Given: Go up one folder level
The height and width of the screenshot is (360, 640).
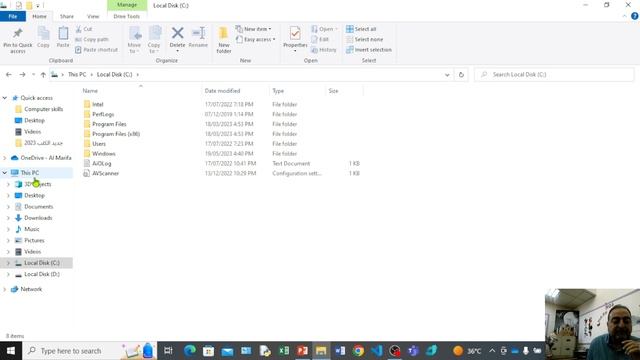Looking at the screenshot, I should pyautogui.click(x=43, y=75).
